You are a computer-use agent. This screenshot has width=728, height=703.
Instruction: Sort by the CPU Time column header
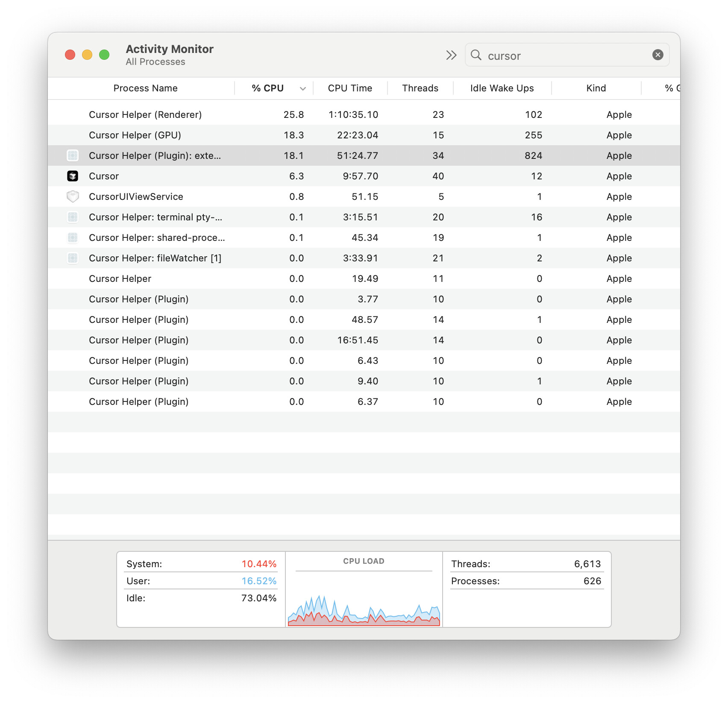click(350, 88)
